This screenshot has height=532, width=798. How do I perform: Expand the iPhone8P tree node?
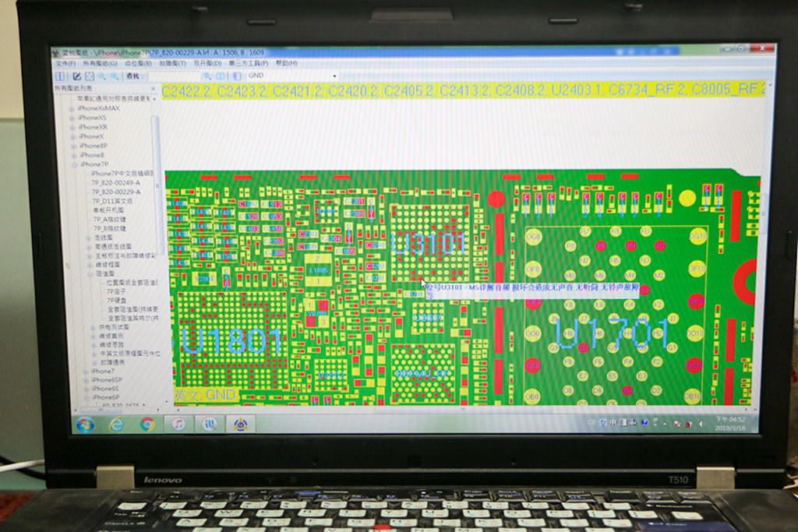click(x=74, y=146)
